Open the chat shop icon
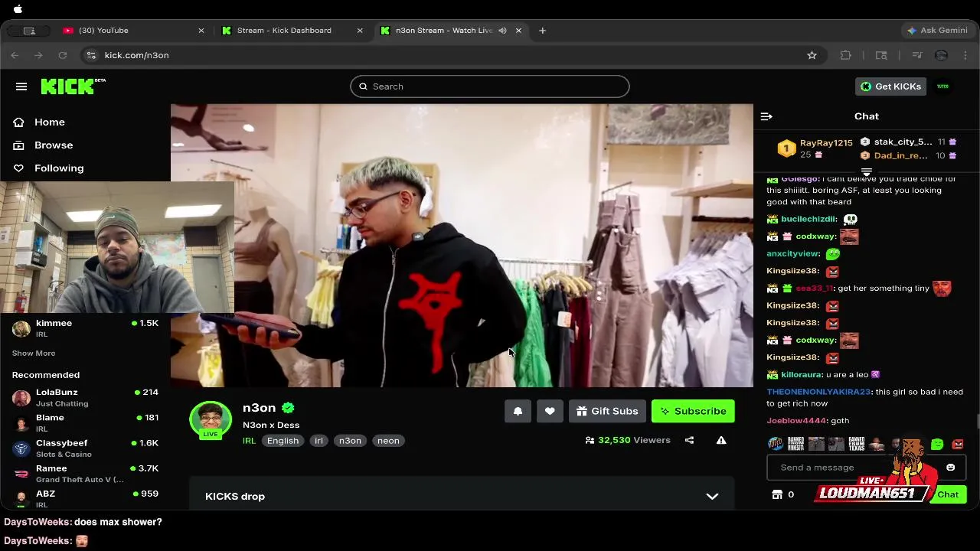Screen dimensions: 980x551 777,494
